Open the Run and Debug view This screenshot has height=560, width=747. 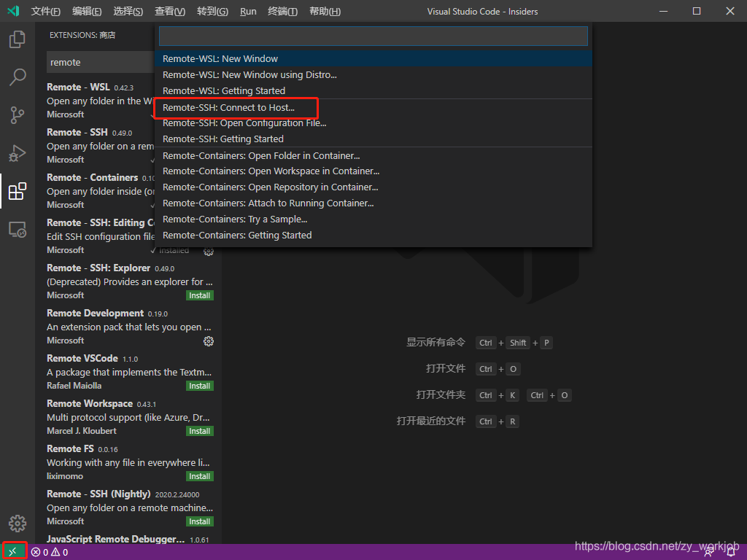coord(18,153)
